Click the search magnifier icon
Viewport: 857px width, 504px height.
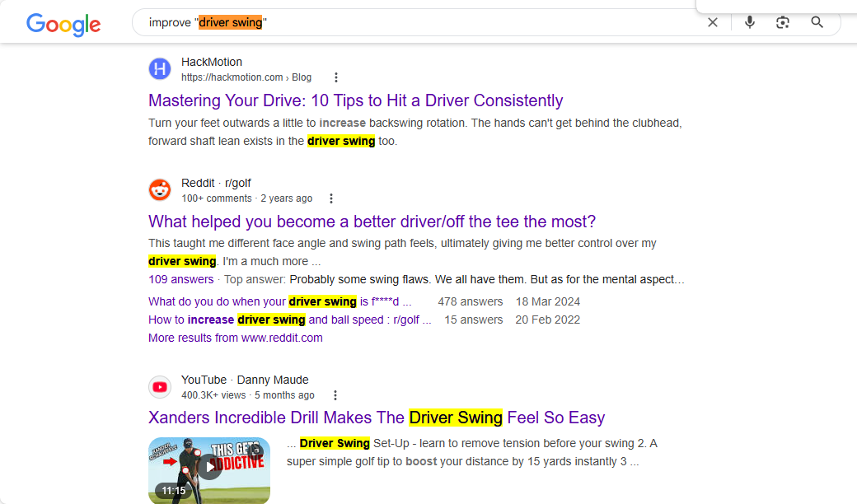817,22
